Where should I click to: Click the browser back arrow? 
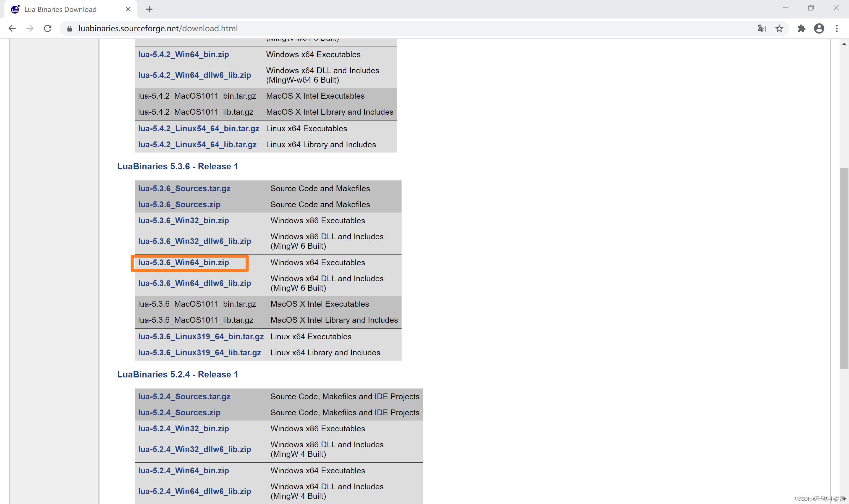[12, 28]
